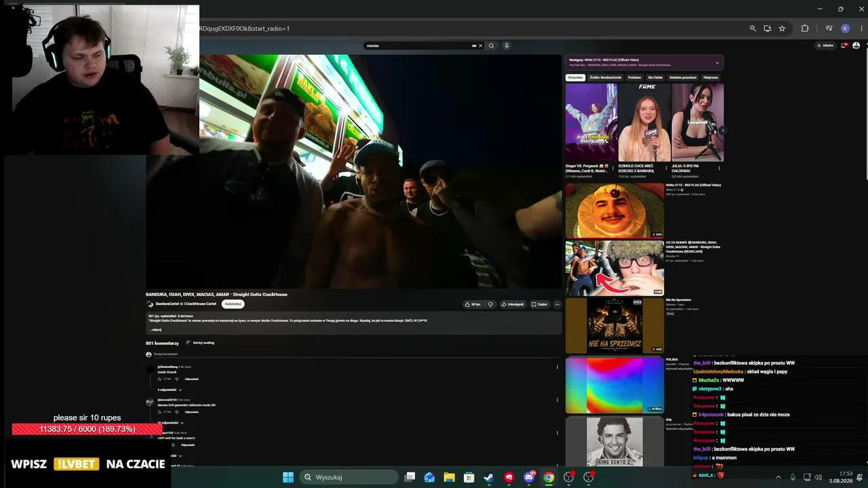The height and width of the screenshot is (488, 868).
Task: Select the Wszystkie filter chip
Action: (576, 77)
